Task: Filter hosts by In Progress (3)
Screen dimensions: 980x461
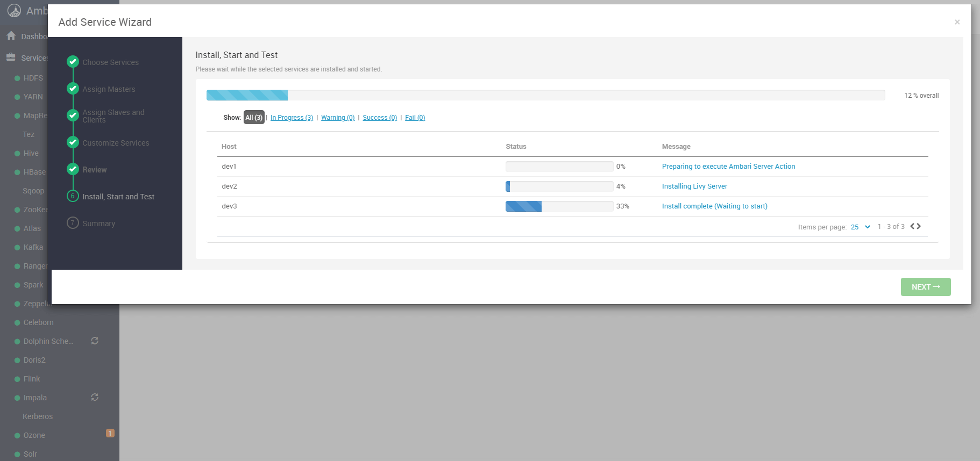Action: coord(292,118)
